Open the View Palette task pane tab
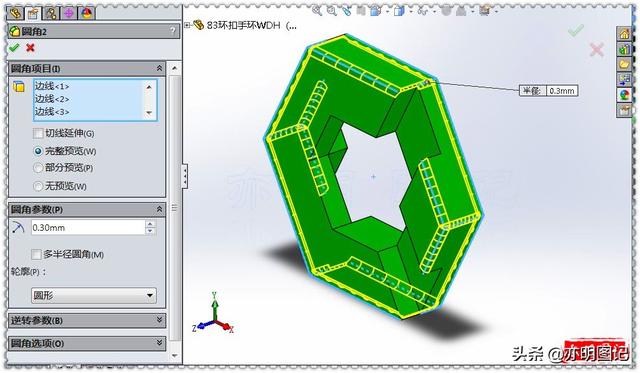 tap(624, 80)
